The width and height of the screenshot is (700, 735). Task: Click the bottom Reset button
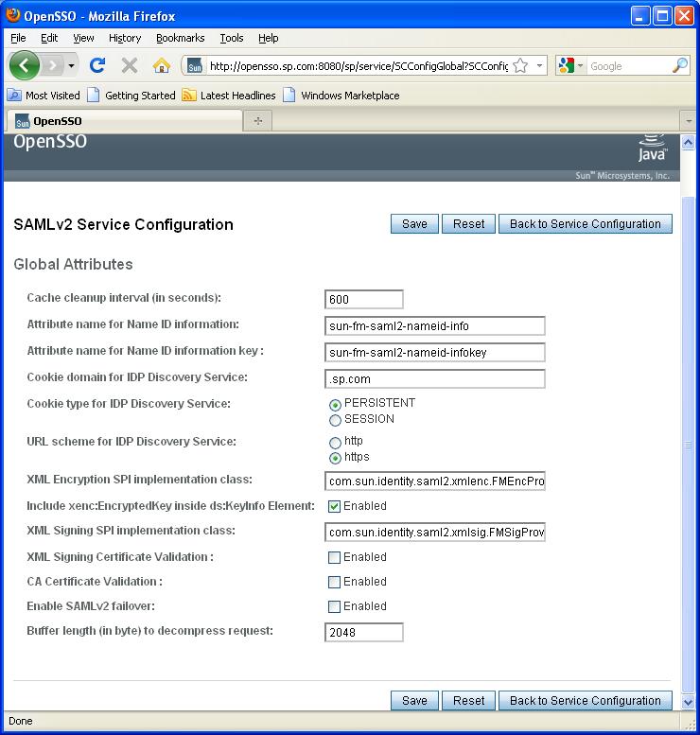coord(468,700)
